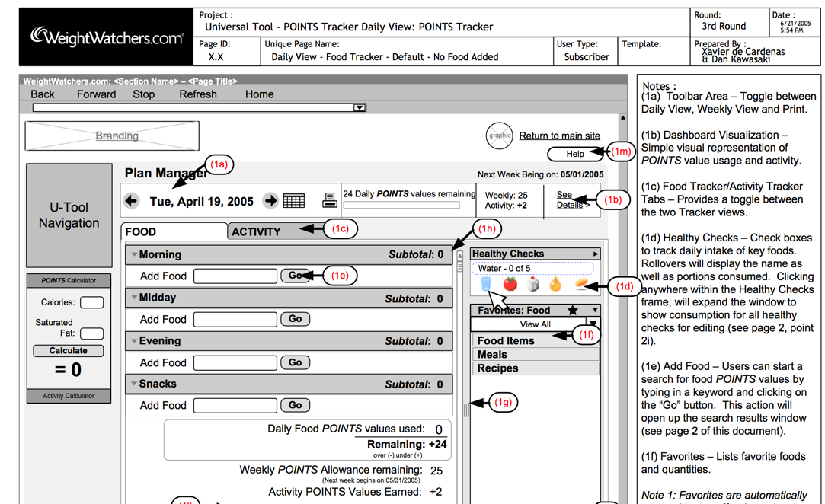Viewport: 825px width, 504px height.
Task: Click Forward in browser toolbar
Action: tap(96, 94)
